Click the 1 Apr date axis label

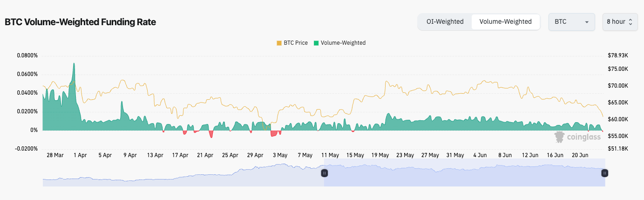click(x=80, y=155)
